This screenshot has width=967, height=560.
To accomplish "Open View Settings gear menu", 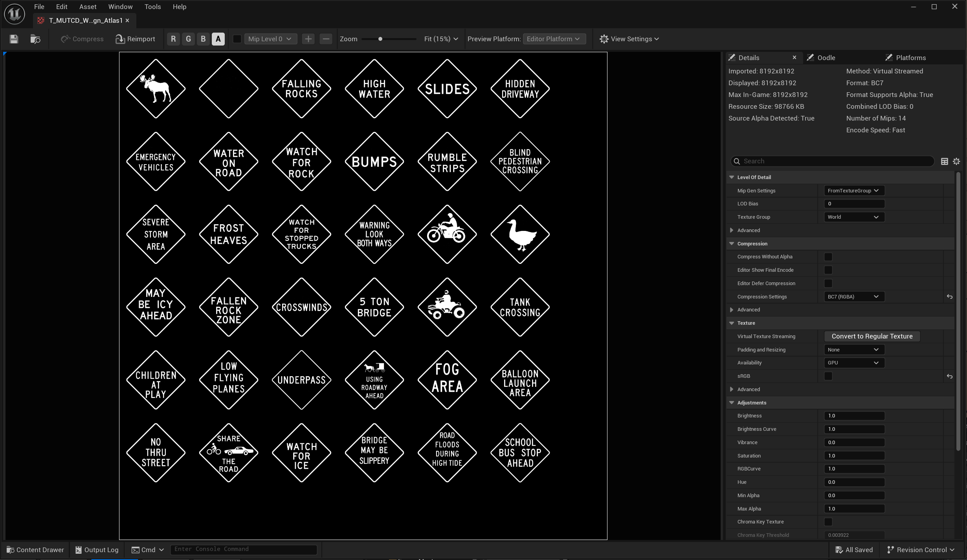I will tap(629, 39).
